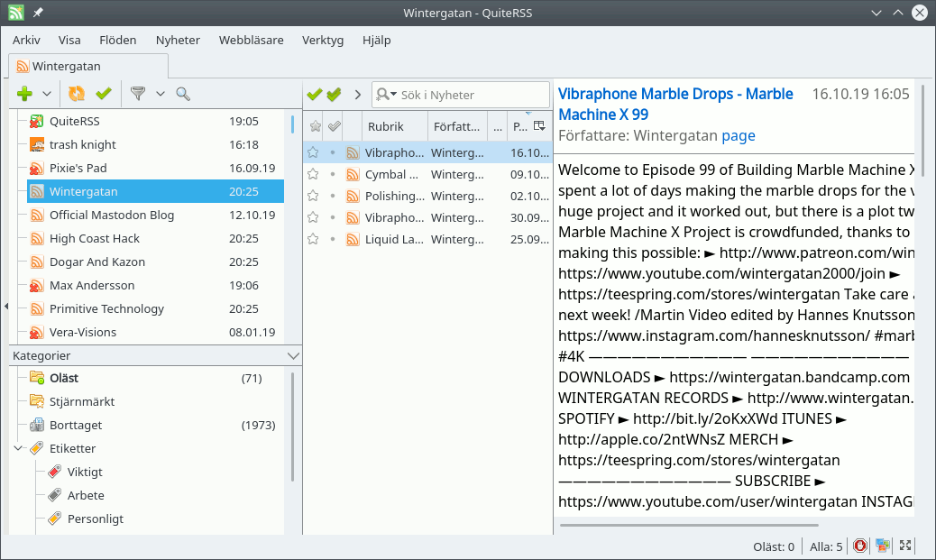The image size is (936, 560).
Task: Toggle the red ad-block icon in status bar
Action: click(x=860, y=546)
